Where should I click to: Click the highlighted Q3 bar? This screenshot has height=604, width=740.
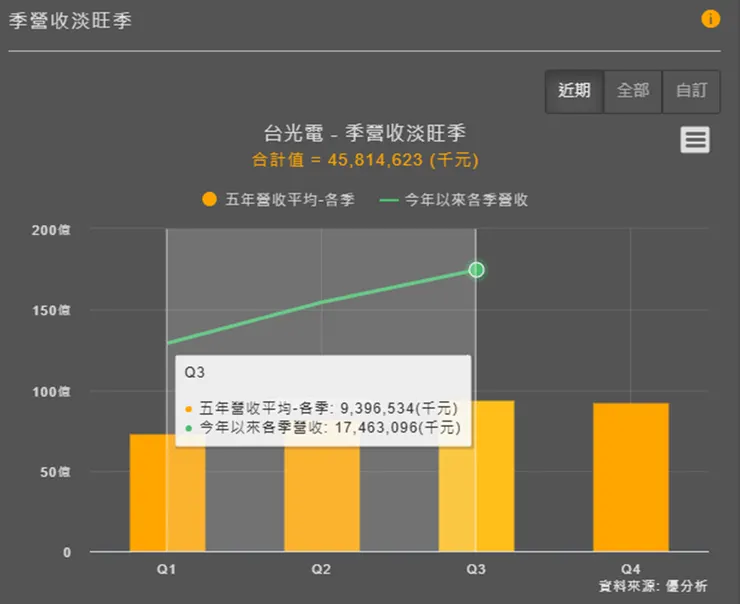coord(476,476)
